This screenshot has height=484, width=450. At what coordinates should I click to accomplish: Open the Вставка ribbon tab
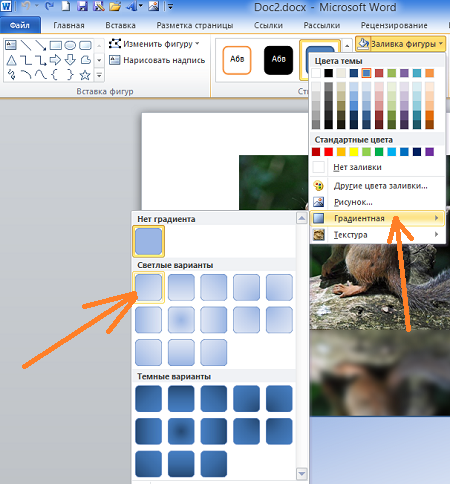(x=120, y=25)
